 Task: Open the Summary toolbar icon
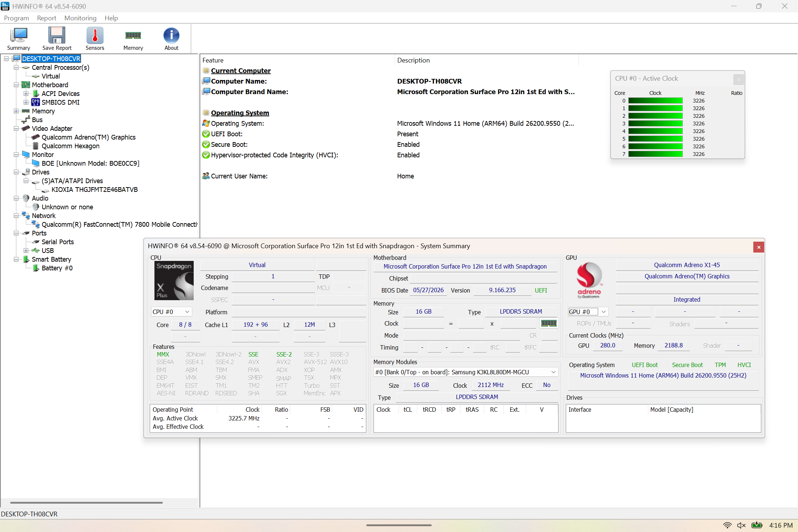pos(19,39)
